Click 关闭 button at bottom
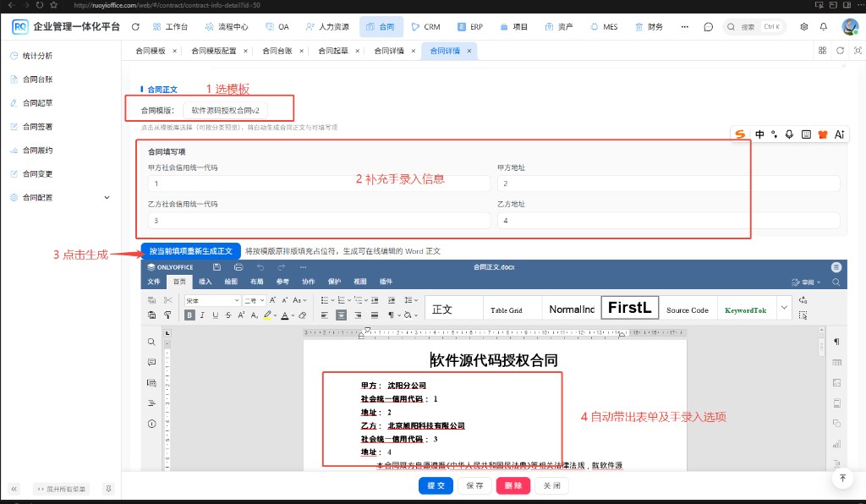 click(551, 485)
